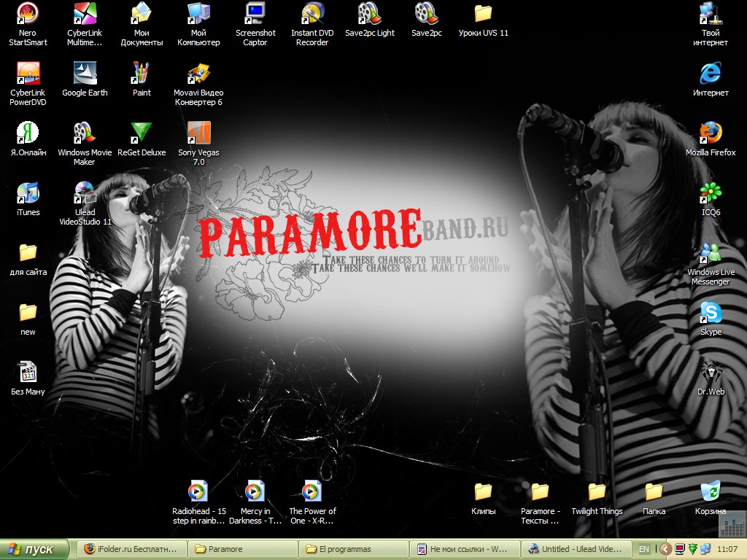Switch to Untitled - Ulead Video taskbar window

[x=576, y=549]
